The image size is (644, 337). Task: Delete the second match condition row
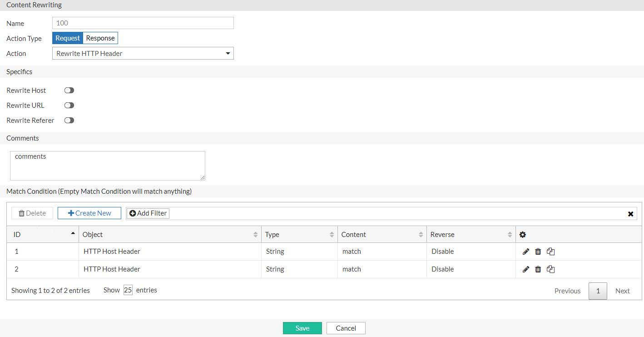click(538, 269)
